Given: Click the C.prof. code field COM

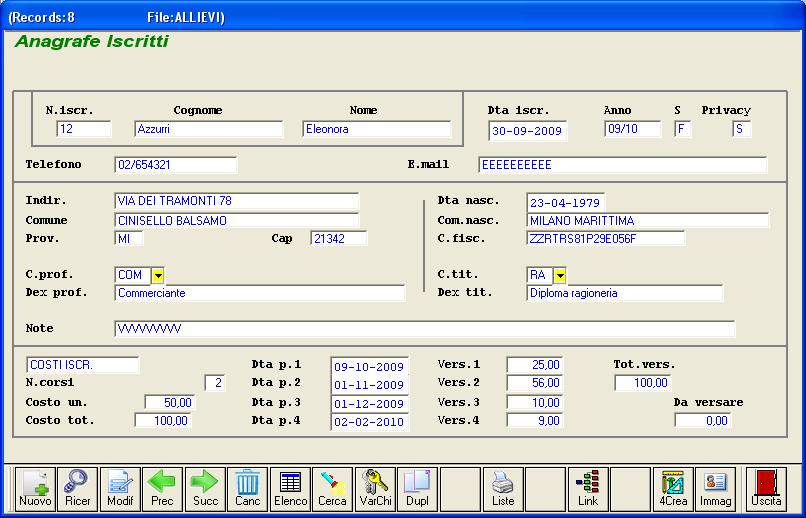Looking at the screenshot, I should tap(133, 275).
